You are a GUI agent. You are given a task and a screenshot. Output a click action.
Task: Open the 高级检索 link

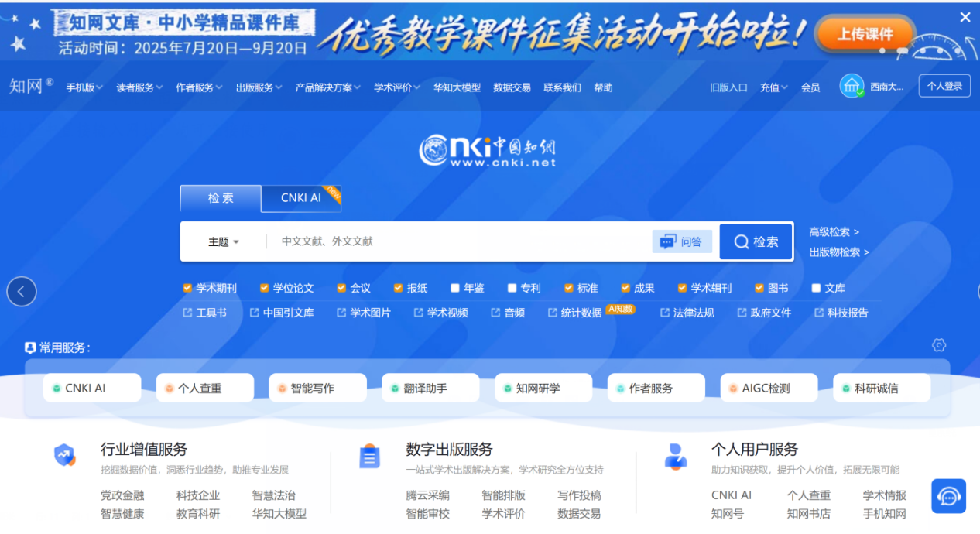[834, 231]
